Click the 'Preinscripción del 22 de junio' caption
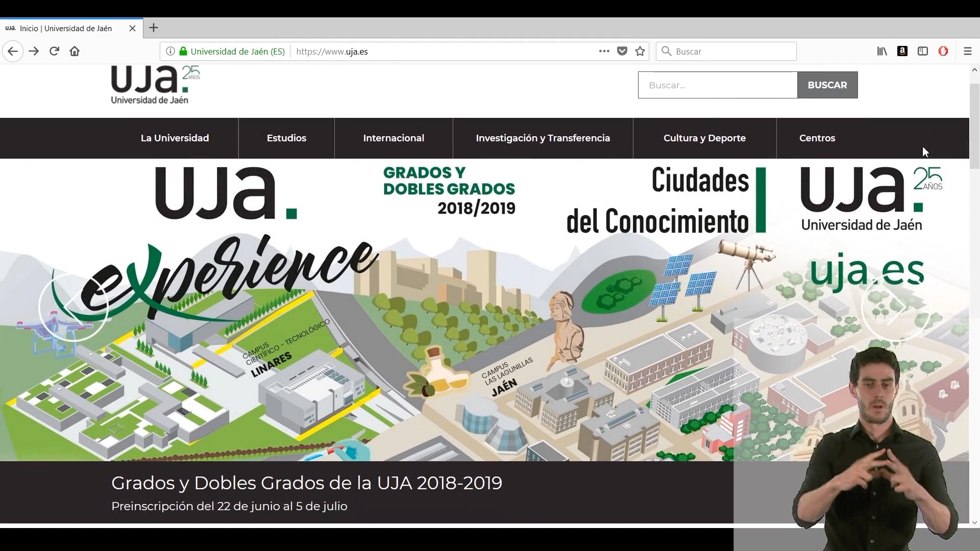This screenshot has height=551, width=980. pos(229,506)
